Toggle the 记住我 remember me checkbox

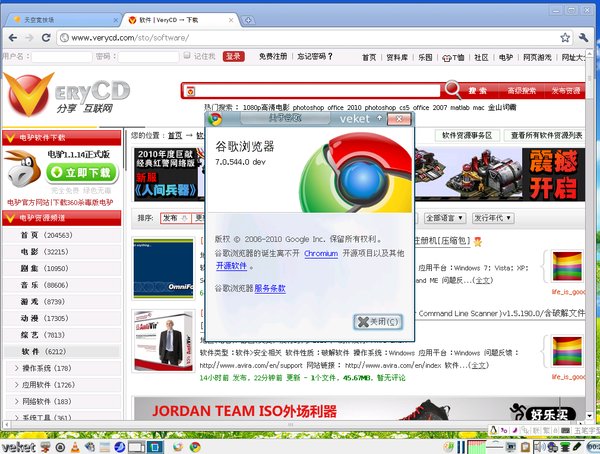tap(187, 56)
